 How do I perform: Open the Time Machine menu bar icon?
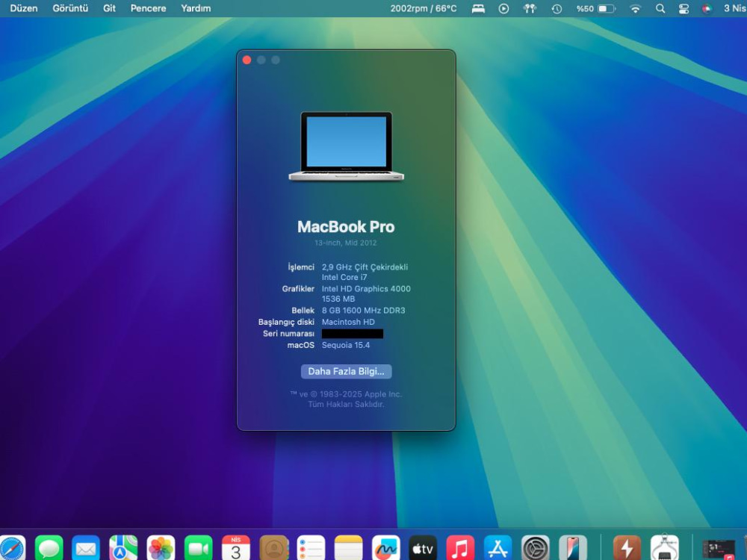[557, 8]
